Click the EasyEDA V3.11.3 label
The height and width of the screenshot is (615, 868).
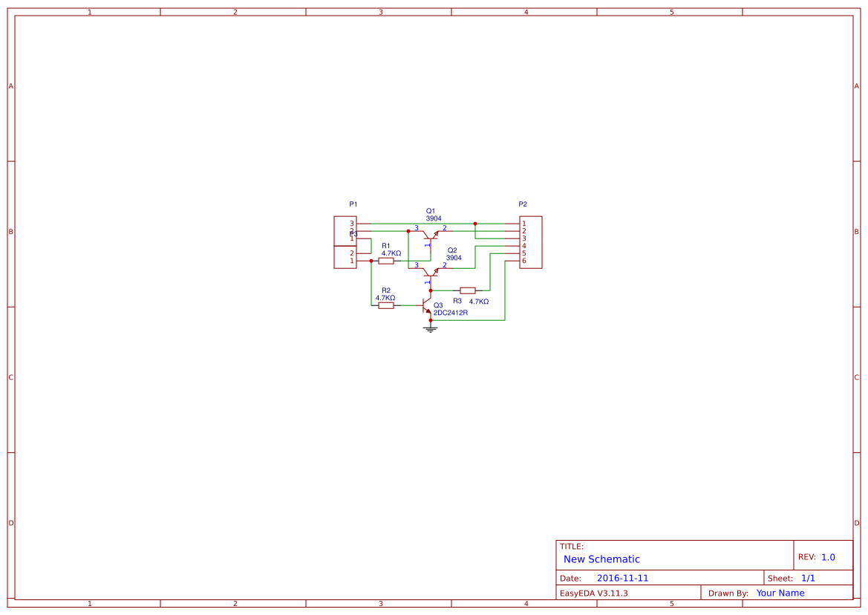[x=594, y=593]
